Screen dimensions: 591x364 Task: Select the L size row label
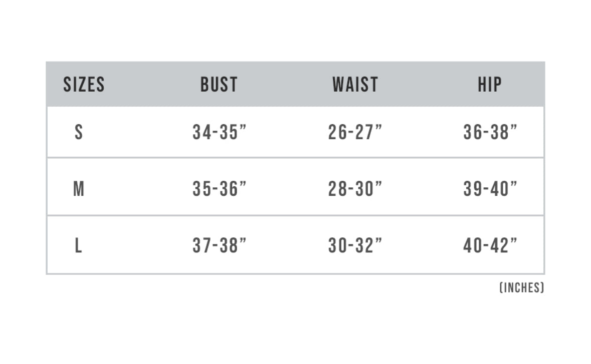[79, 246]
